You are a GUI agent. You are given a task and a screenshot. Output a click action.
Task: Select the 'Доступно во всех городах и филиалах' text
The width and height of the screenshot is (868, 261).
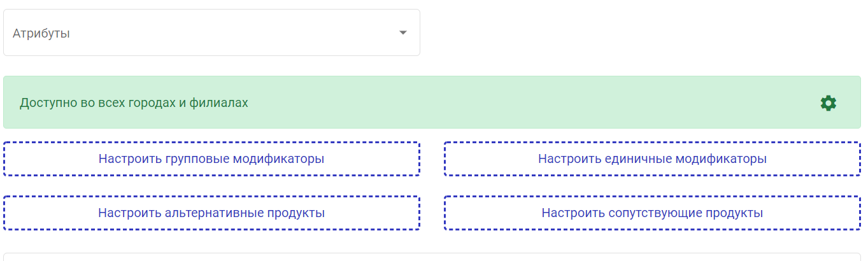coord(134,102)
